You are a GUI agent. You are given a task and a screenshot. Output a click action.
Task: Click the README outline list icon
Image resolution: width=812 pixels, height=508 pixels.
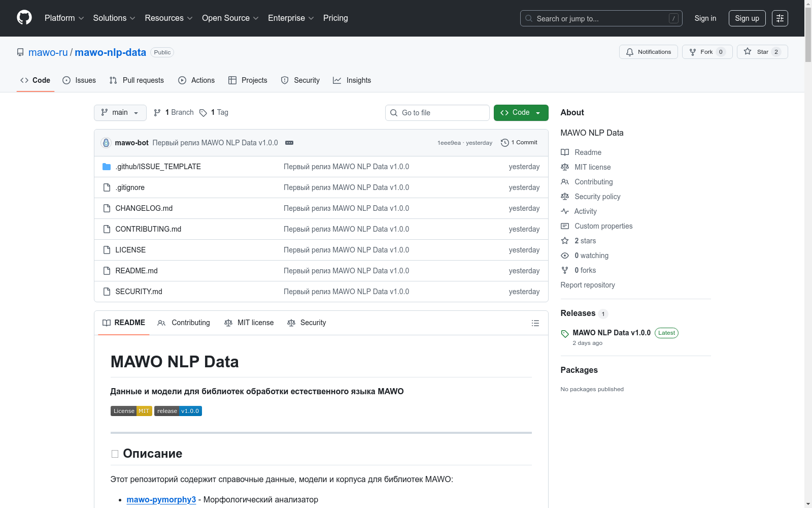[x=535, y=323]
